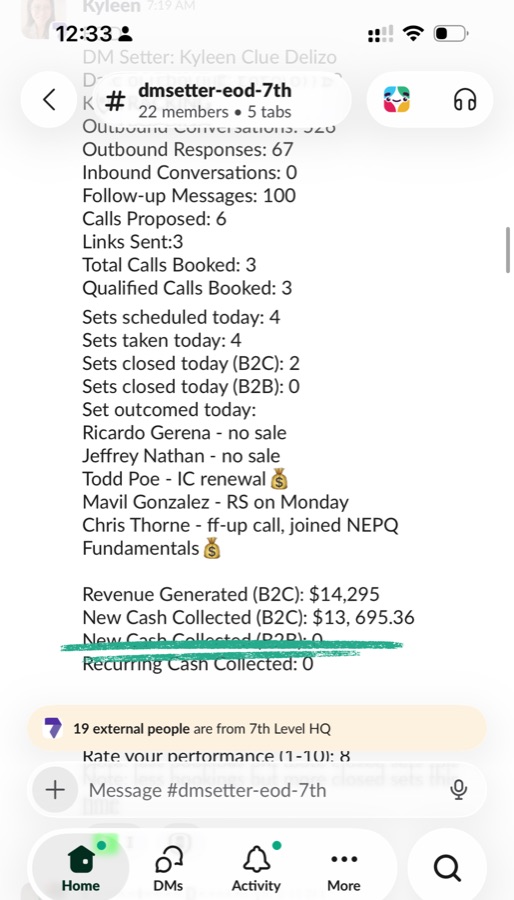The height and width of the screenshot is (900, 514).
Task: Tap the plus attachment button
Action: (x=55, y=790)
